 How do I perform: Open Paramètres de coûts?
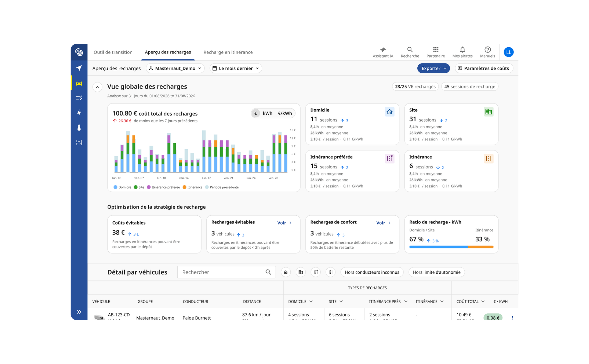point(484,68)
